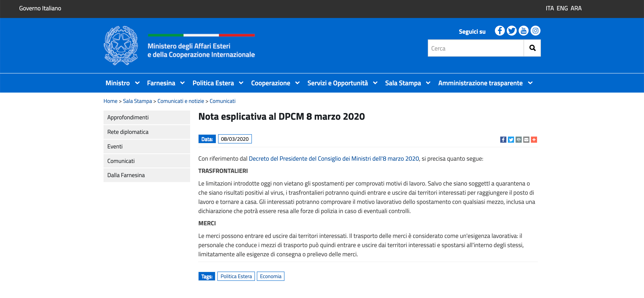This screenshot has height=298, width=644.
Task: Open the ministry's YouTube channel icon
Action: coord(523,31)
